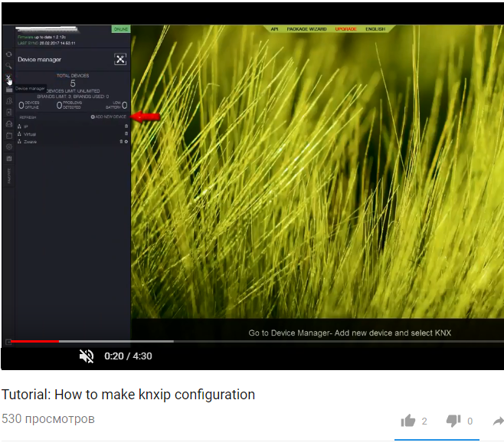The image size is (504, 446).
Task: Click the Device manager tools icon in the panel header
Action: tap(119, 59)
